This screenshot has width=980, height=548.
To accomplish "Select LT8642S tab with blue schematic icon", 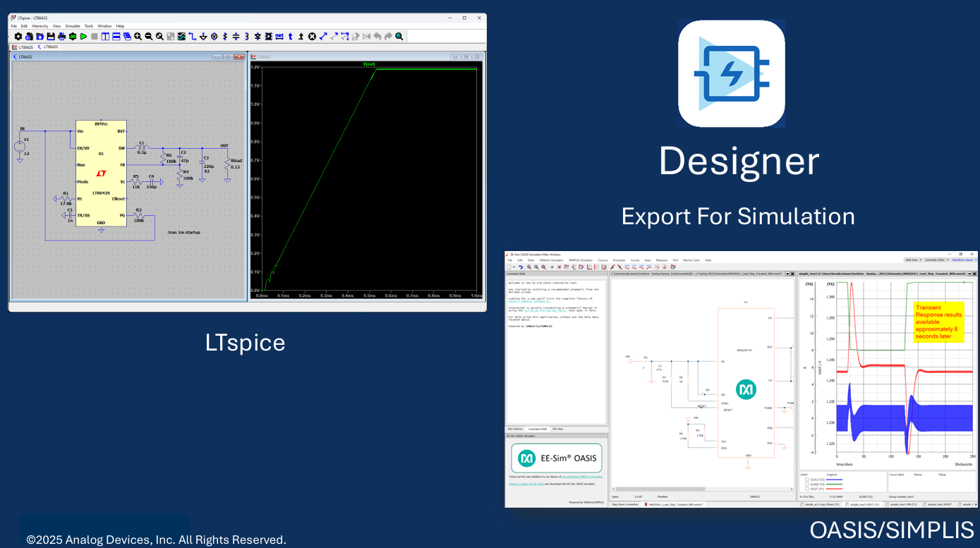I will tap(47, 47).
